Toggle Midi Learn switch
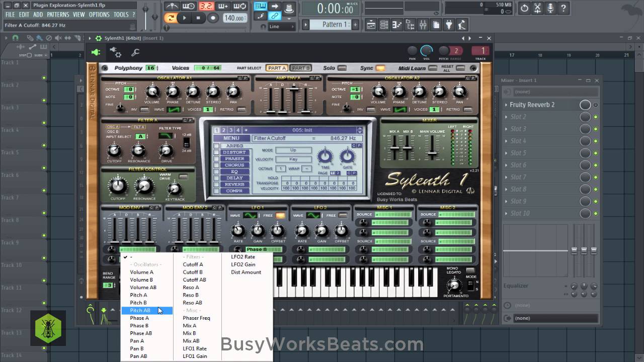Image resolution: width=644 pixels, height=362 pixels. [433, 68]
